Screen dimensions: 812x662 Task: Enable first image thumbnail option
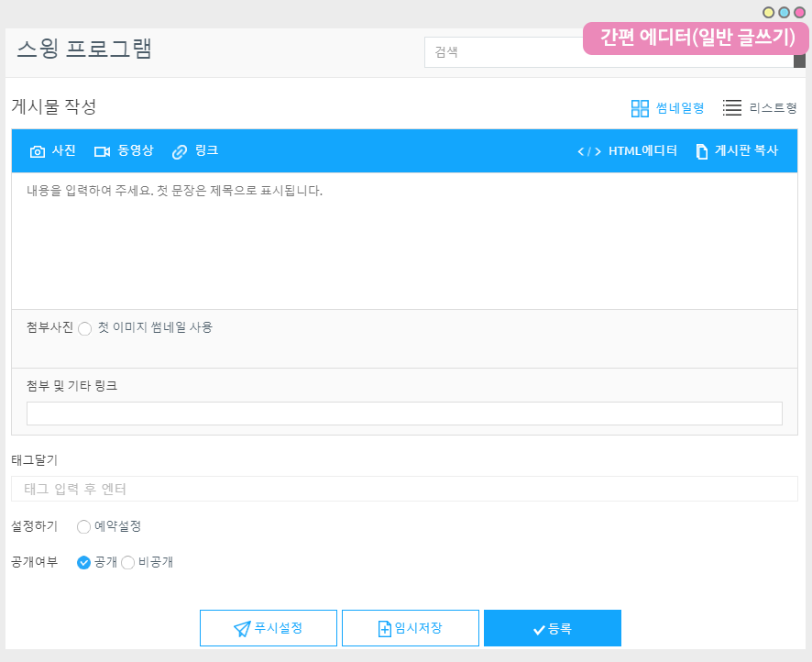click(x=85, y=328)
